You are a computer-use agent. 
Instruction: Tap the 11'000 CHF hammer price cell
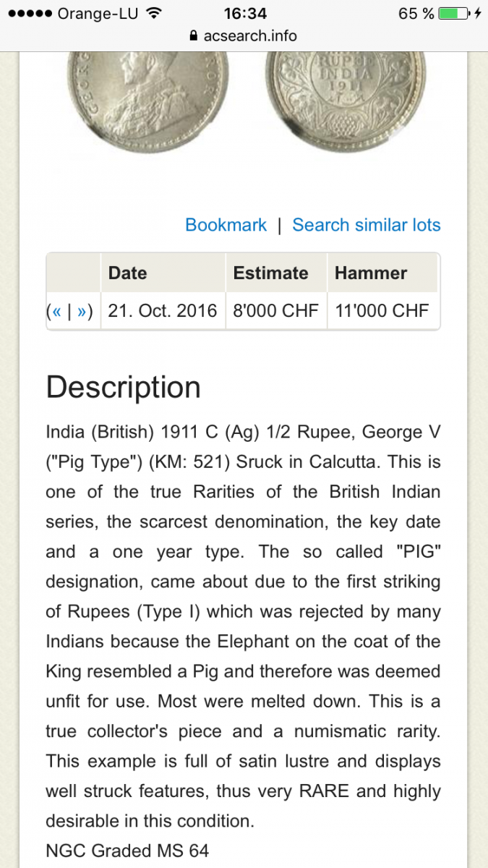382,311
